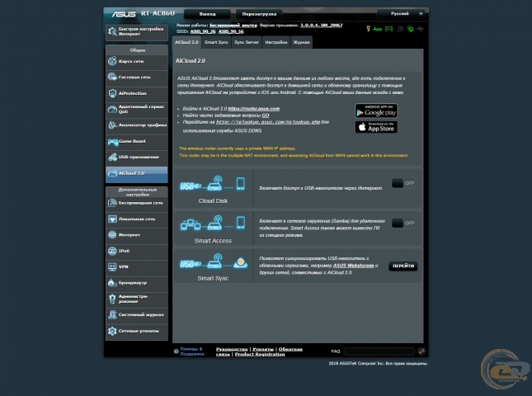Open VPN settings in sidebar
The height and width of the screenshot is (396, 532).
pos(136,266)
